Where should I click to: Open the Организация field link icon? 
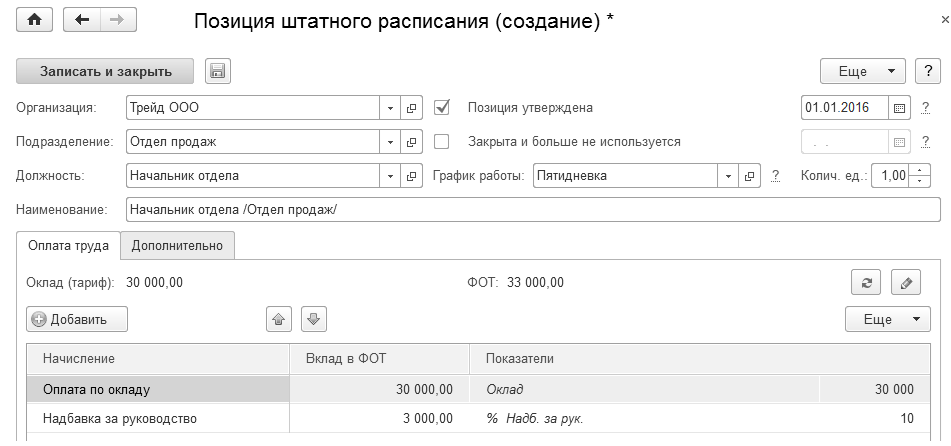click(x=410, y=107)
